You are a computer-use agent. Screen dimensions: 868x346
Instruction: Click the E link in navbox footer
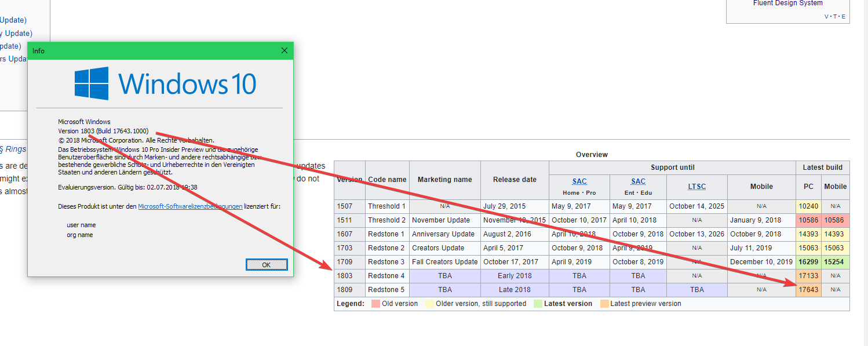pyautogui.click(x=844, y=17)
